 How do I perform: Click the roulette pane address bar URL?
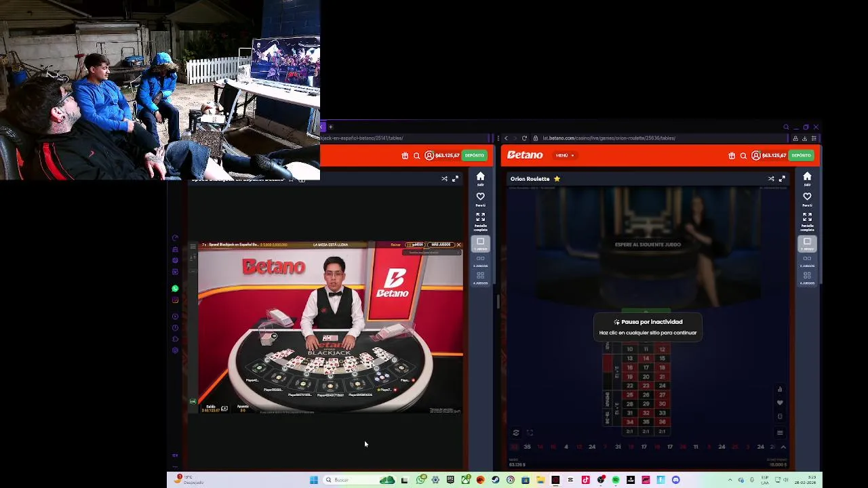[x=608, y=138]
